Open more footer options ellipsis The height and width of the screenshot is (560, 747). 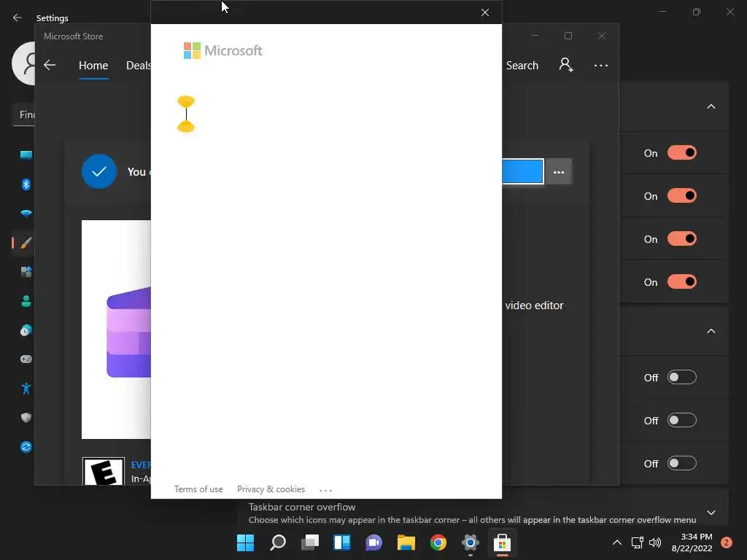coord(325,490)
